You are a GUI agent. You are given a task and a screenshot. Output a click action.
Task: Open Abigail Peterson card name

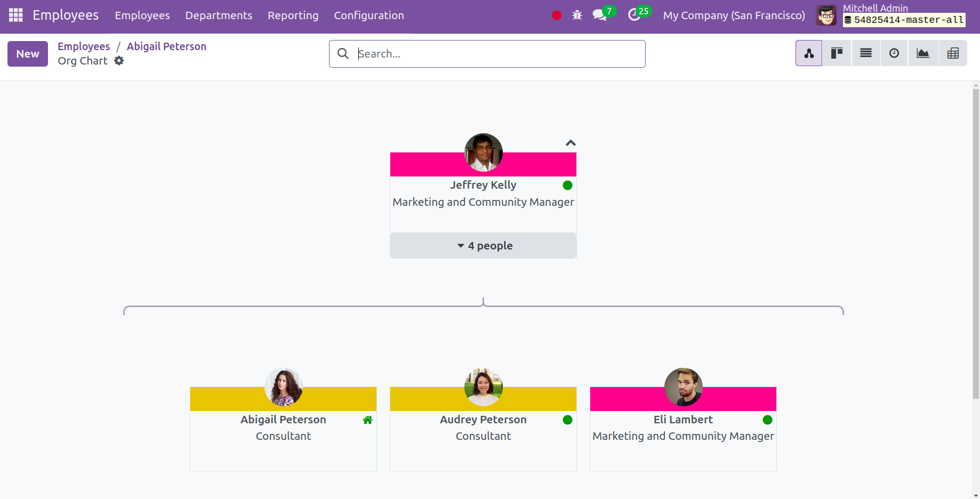tap(283, 420)
